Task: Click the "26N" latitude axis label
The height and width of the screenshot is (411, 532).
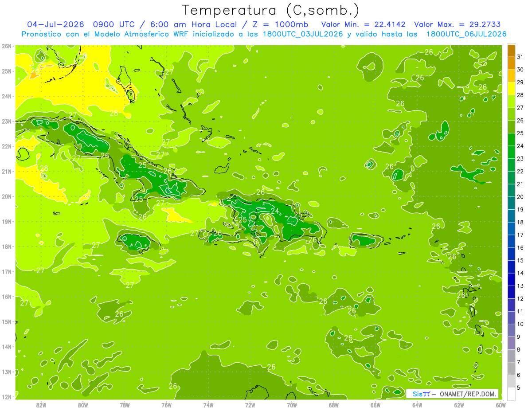Action: coord(6,46)
